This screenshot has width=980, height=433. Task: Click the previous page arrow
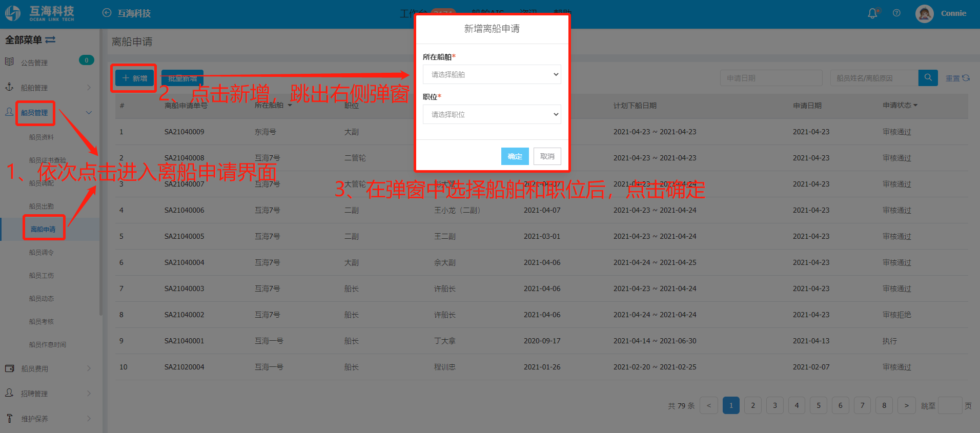click(x=709, y=405)
